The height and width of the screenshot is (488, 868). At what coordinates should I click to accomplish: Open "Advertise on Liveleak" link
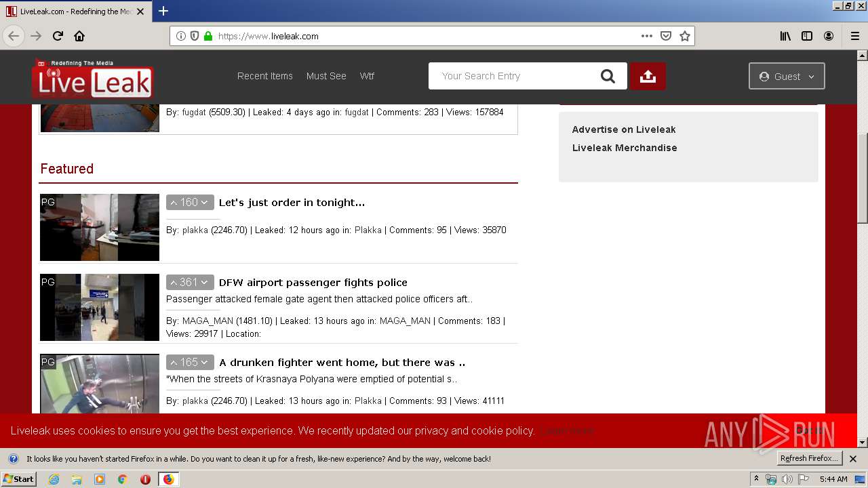(x=624, y=129)
